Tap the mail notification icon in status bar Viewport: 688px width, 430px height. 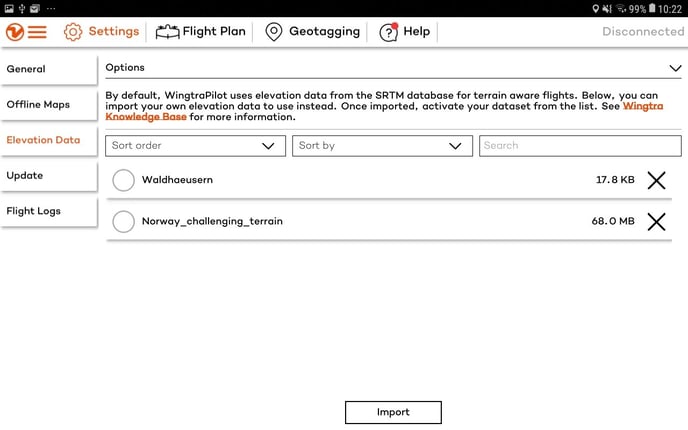(35, 8)
